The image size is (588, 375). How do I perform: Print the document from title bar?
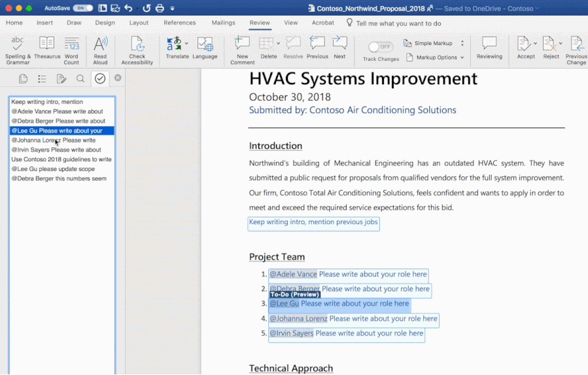(160, 8)
